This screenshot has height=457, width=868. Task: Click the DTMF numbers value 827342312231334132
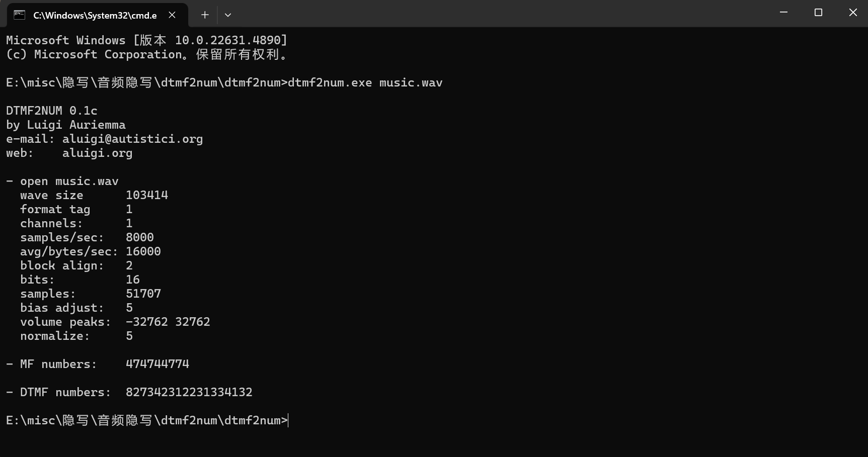point(189,392)
